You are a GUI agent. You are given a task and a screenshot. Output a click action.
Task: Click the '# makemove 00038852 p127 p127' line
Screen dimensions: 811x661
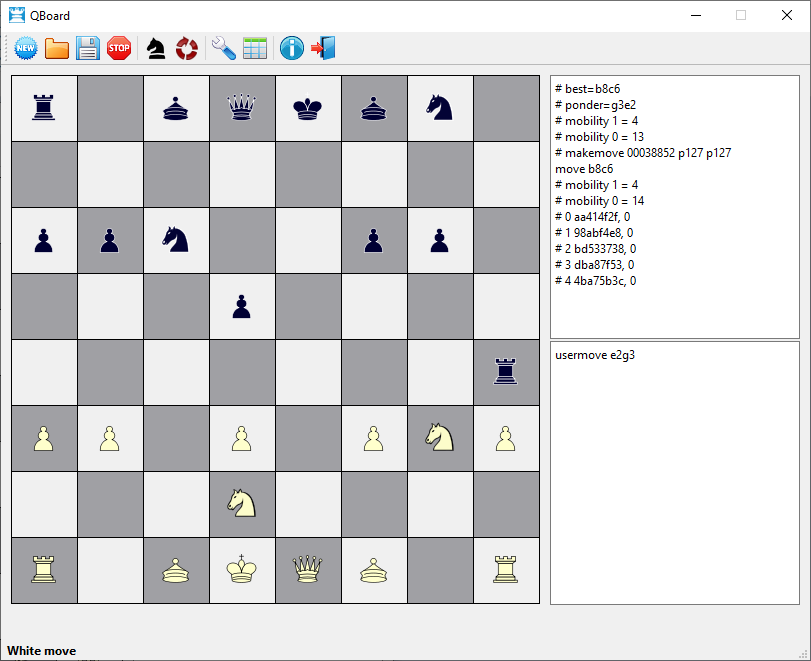[643, 153]
